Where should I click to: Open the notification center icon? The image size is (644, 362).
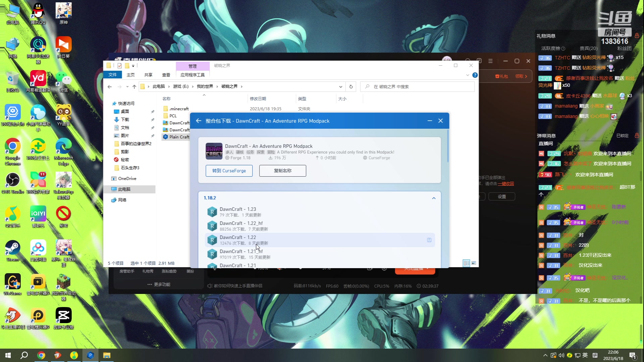point(633,355)
